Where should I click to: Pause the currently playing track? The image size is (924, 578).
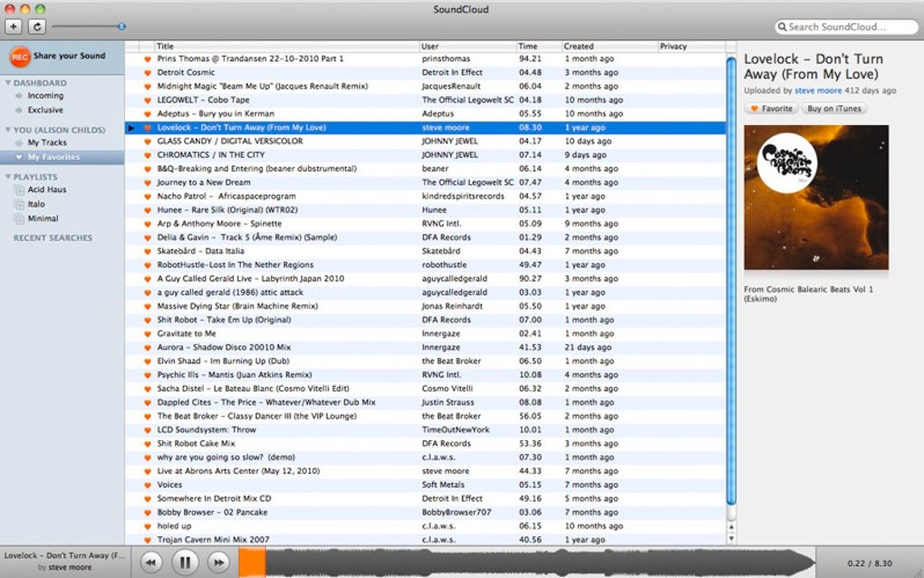[185, 563]
